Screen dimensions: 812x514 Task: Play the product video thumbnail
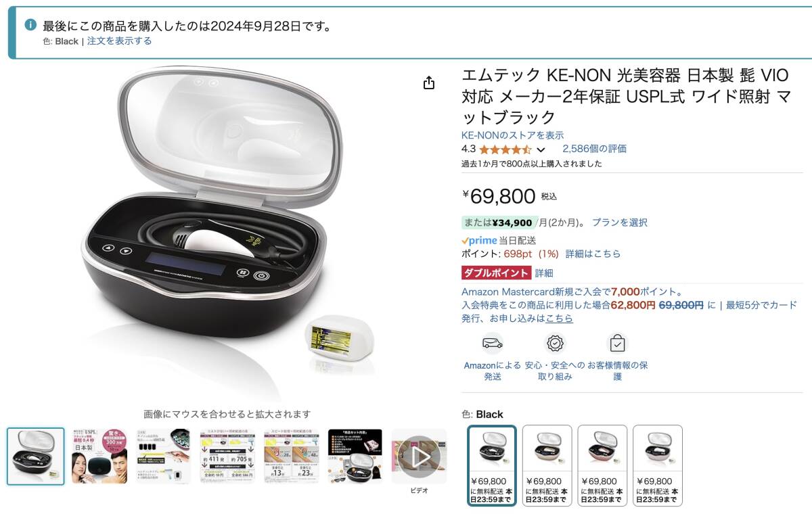click(x=419, y=457)
